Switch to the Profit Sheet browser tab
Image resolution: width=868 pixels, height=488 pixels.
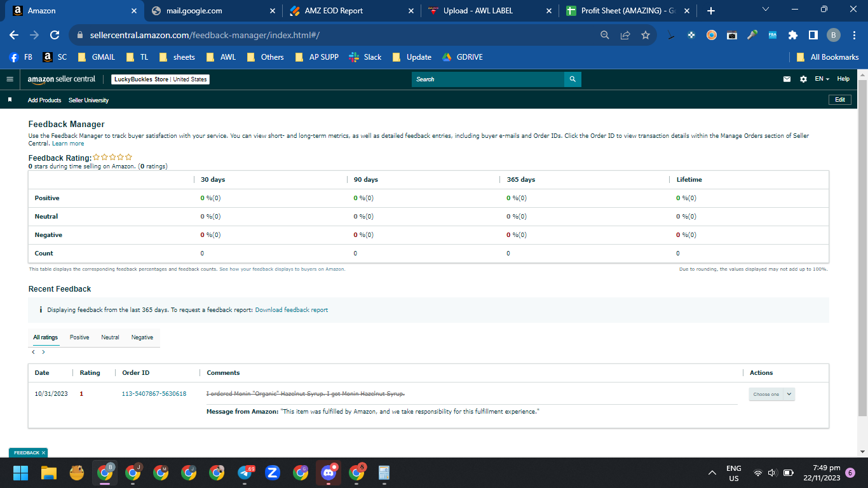click(627, 11)
